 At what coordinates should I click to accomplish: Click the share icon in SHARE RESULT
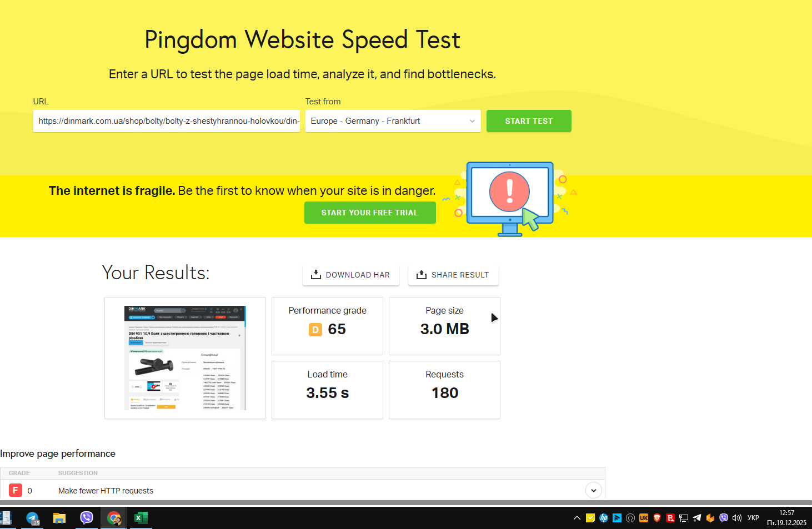(422, 275)
